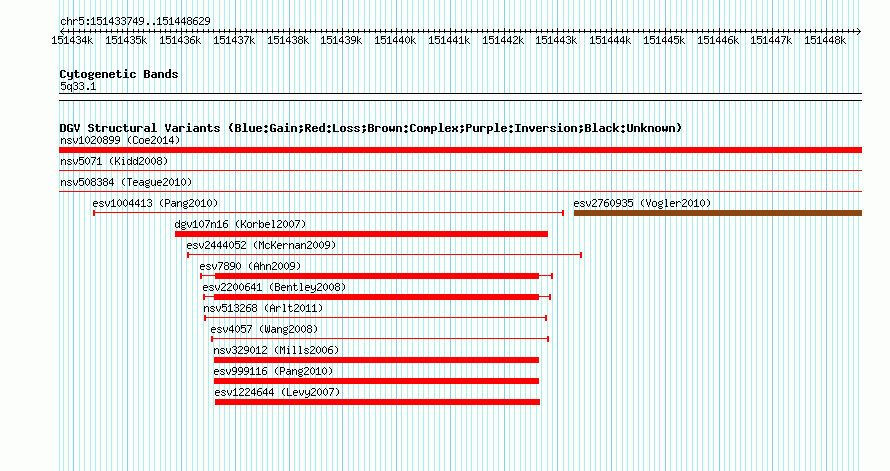The height and width of the screenshot is (471, 890).
Task: Click the thin esv2444052 variant line
Action: coord(384,255)
